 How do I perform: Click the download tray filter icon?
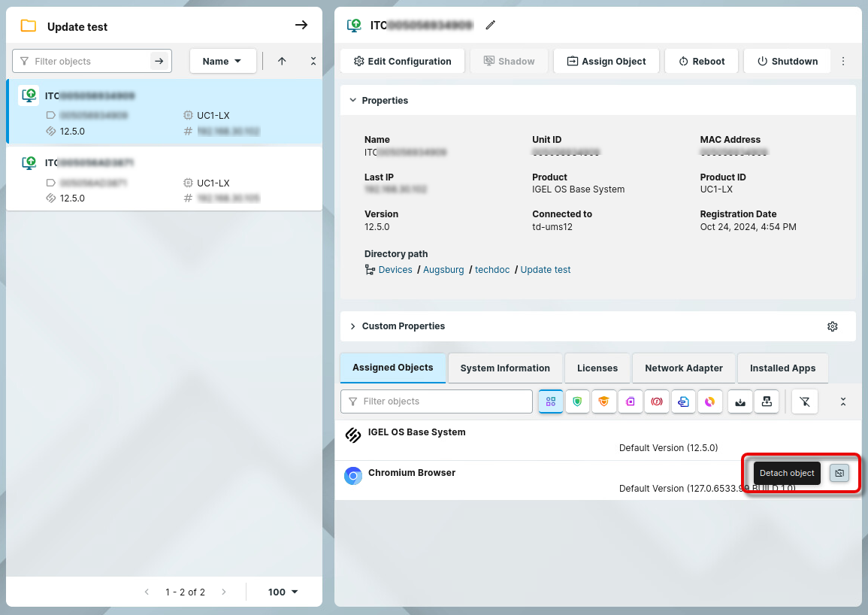coord(741,401)
